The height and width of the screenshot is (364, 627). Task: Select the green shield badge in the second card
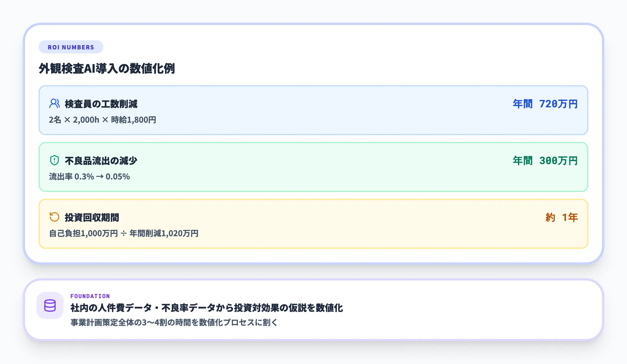(x=54, y=160)
